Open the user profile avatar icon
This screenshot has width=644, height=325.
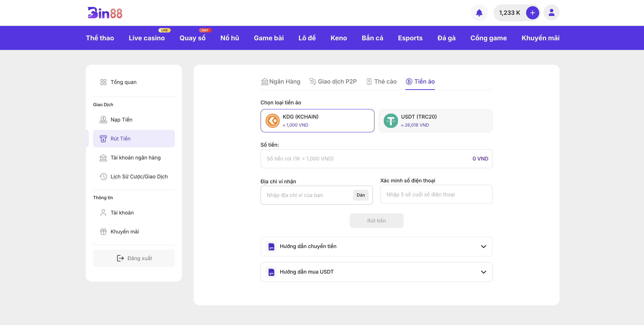coord(551,13)
